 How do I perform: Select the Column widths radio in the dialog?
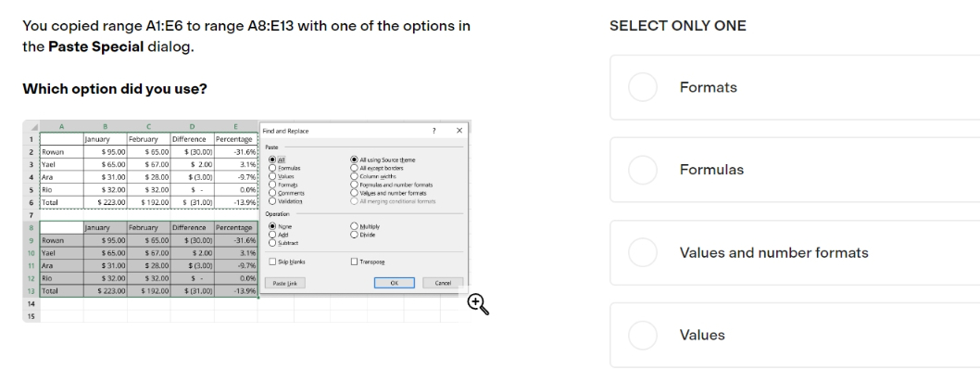(355, 176)
